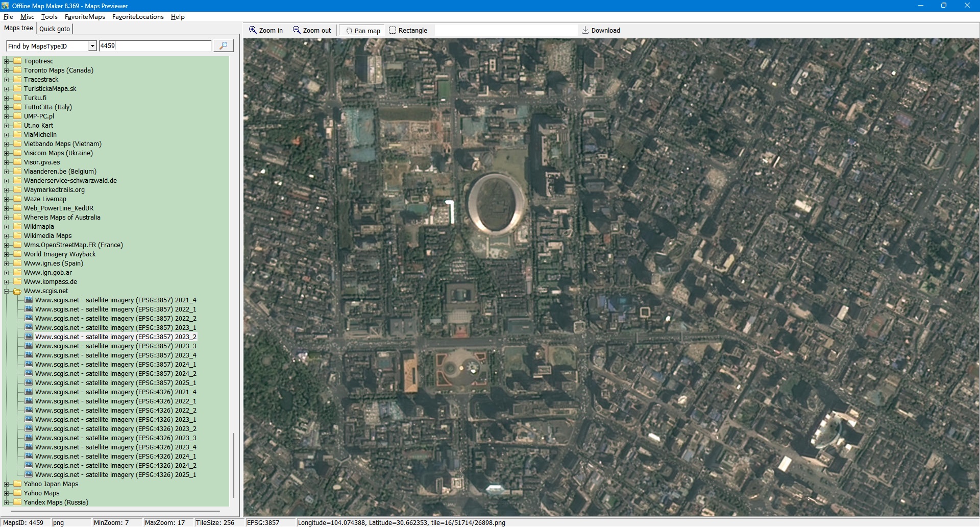This screenshot has height=527, width=980.
Task: Select the scgis EPSG:3857 2024_2 entry
Action: [115, 374]
